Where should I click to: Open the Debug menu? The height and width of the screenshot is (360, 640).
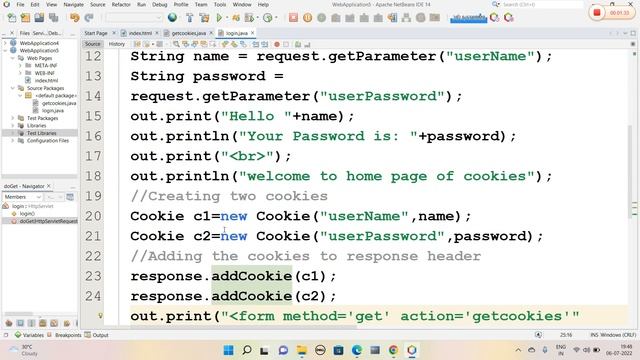click(x=160, y=4)
